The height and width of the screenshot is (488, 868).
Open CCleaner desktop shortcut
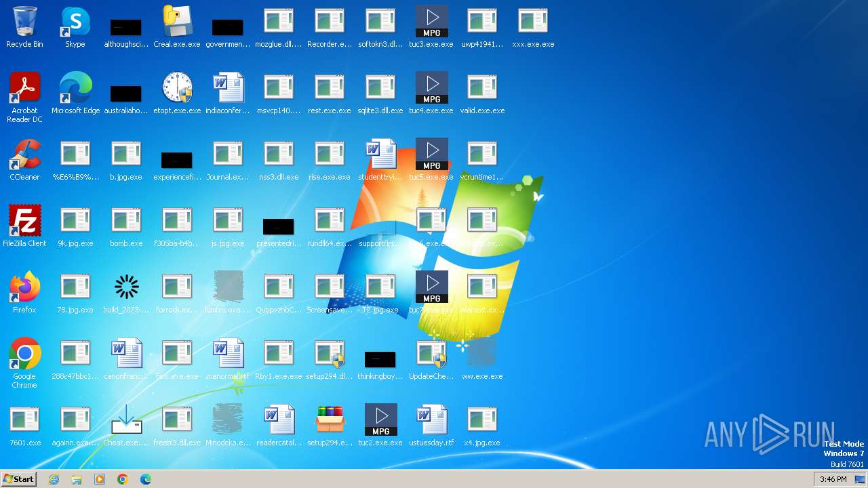click(24, 155)
